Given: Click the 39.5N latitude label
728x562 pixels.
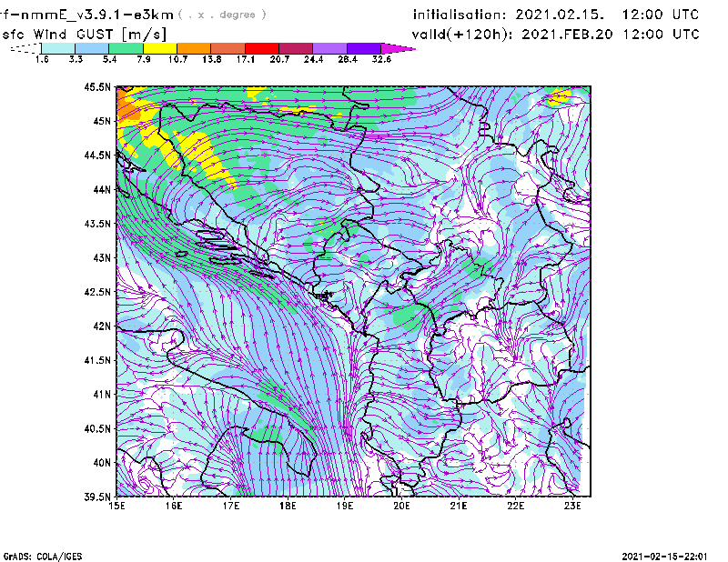Looking at the screenshot, I should (97, 497).
